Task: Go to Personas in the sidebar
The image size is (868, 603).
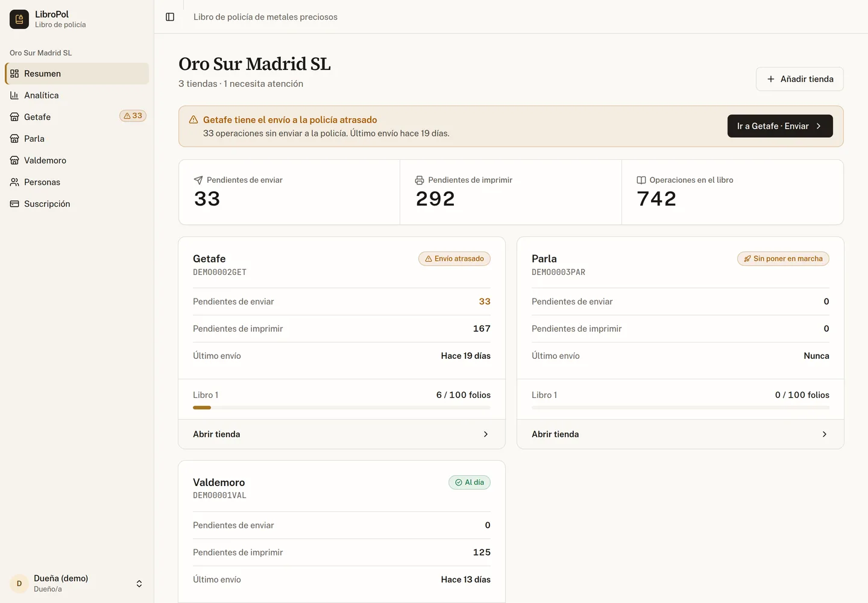Action: tap(77, 182)
